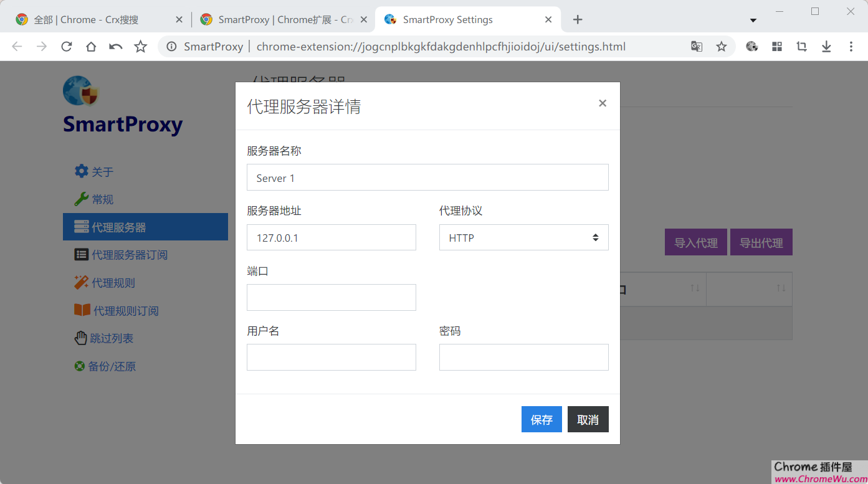Open the 代理协议 HTTP dropdown

(x=524, y=237)
